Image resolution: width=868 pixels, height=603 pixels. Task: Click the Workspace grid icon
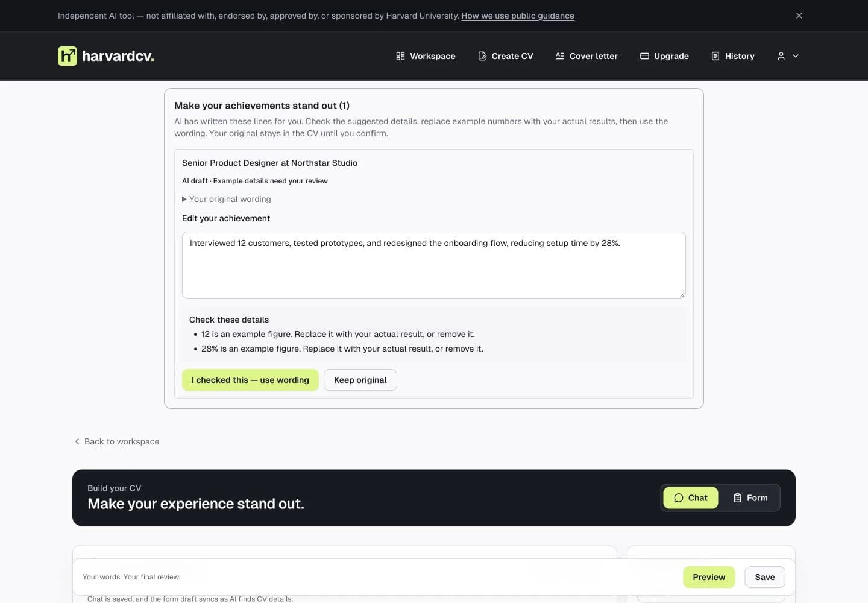click(x=400, y=56)
